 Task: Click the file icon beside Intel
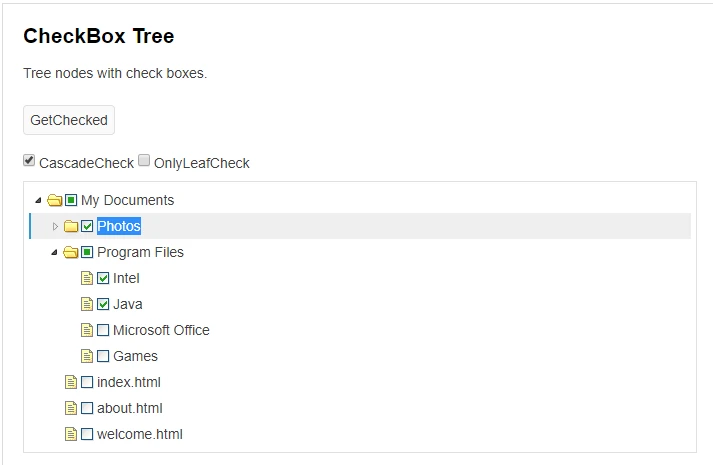click(x=87, y=278)
